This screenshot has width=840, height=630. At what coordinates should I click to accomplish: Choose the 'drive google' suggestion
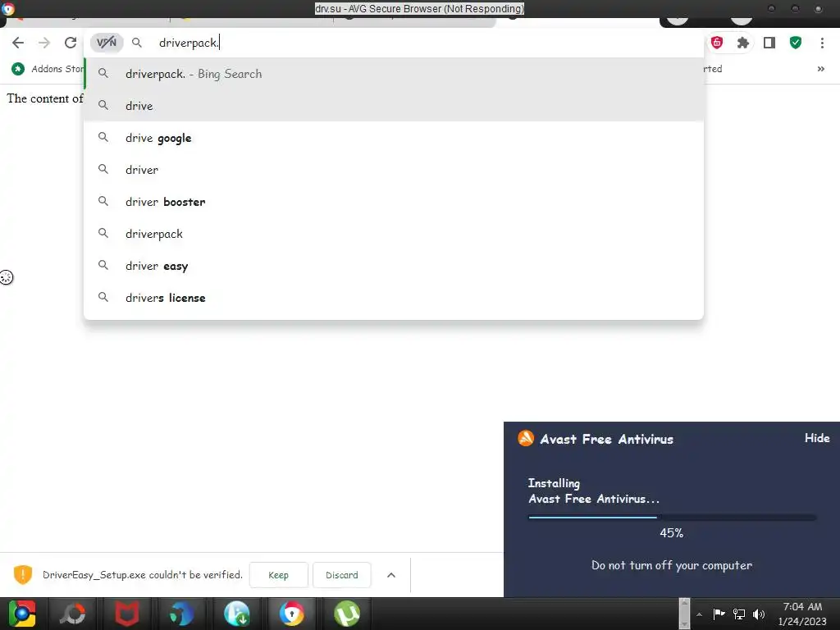[394, 138]
